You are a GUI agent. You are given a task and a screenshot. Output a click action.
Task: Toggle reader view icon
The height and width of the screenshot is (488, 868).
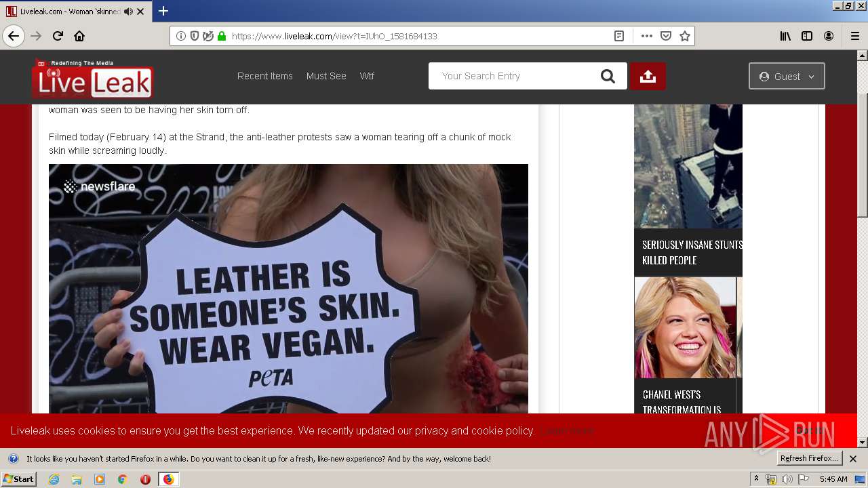pos(619,36)
